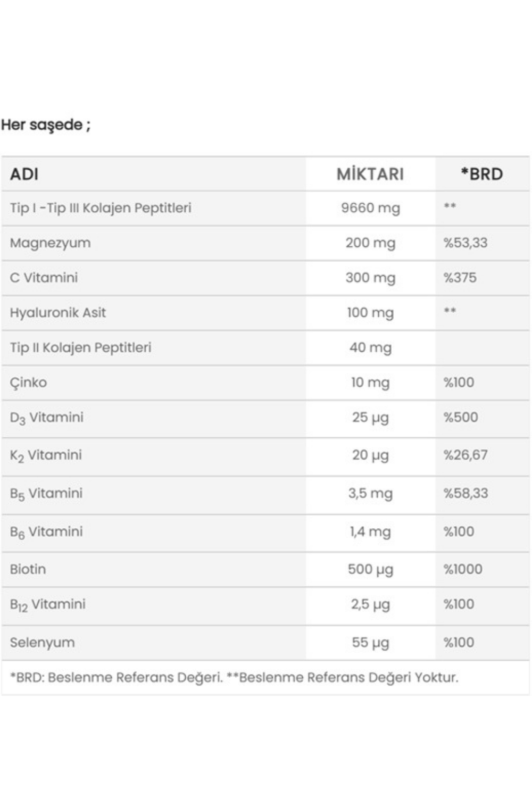Image resolution: width=532 pixels, height=798 pixels.
Task: Click the ADI column header
Action: click(24, 174)
